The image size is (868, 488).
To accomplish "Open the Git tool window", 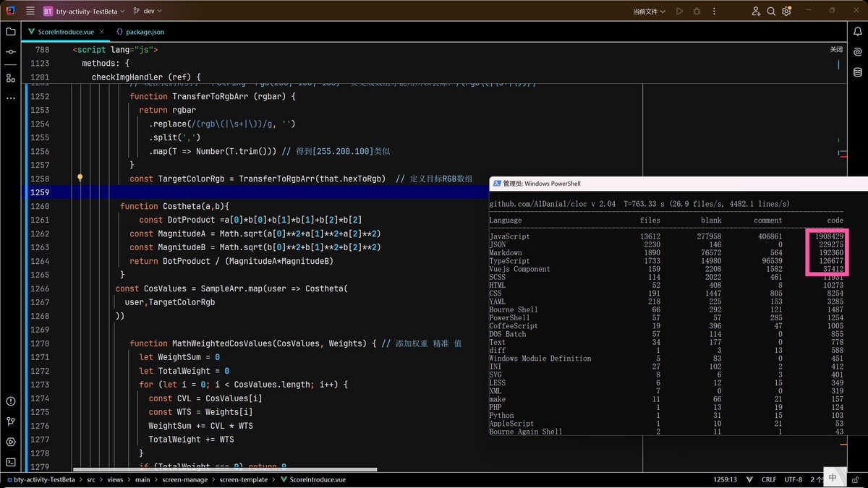I will pos(11,421).
